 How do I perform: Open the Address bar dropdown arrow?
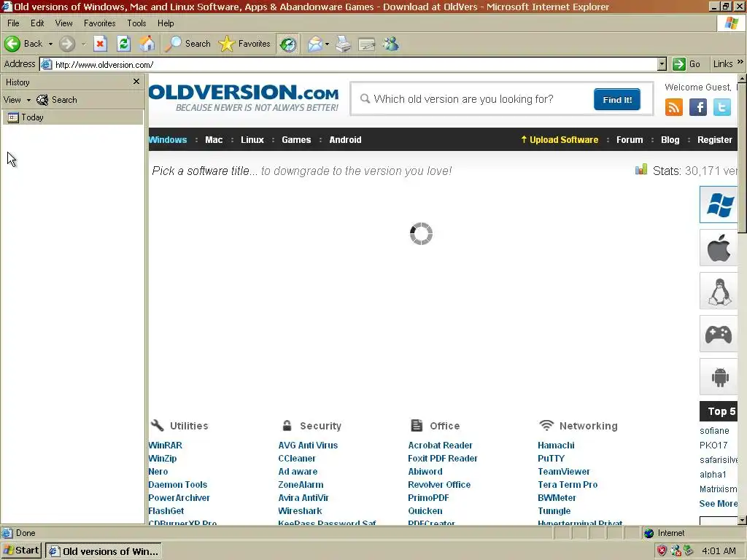pyautogui.click(x=662, y=64)
